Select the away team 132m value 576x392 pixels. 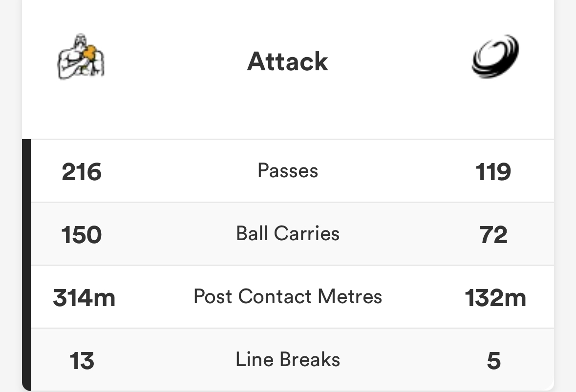click(x=495, y=298)
